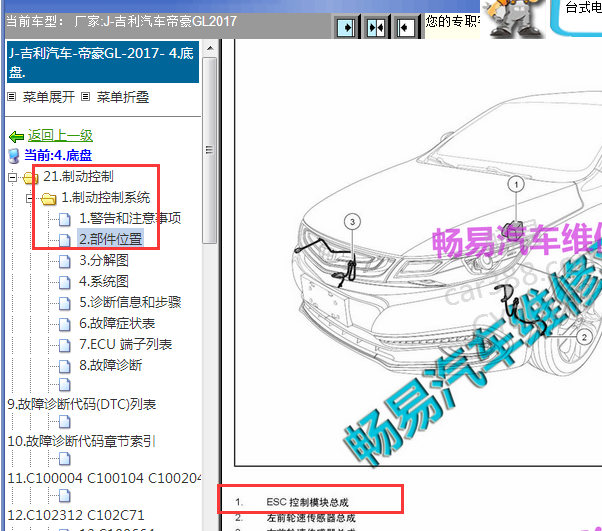Click callout number 3 on car diagram
This screenshot has height=531, width=602.
tap(352, 222)
